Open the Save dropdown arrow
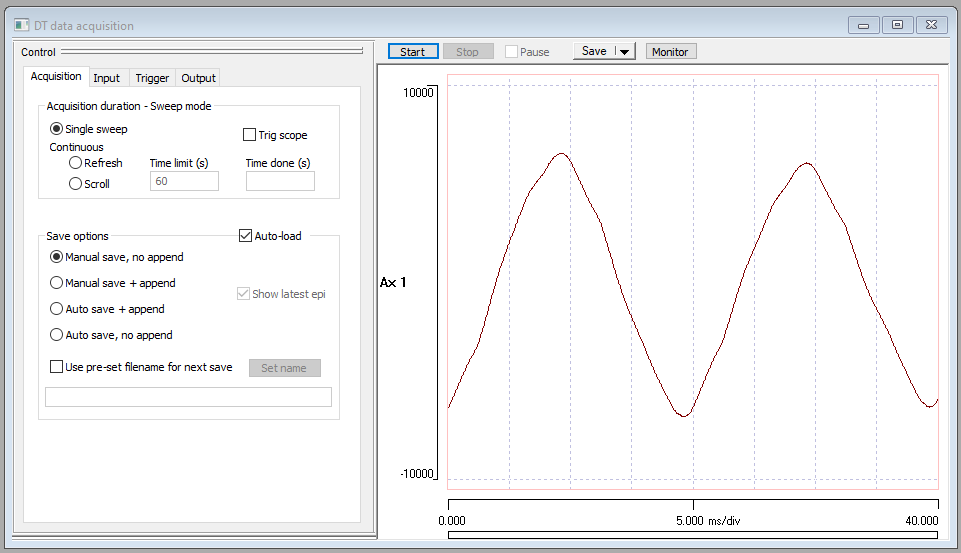The height and width of the screenshot is (553, 961). coord(624,52)
